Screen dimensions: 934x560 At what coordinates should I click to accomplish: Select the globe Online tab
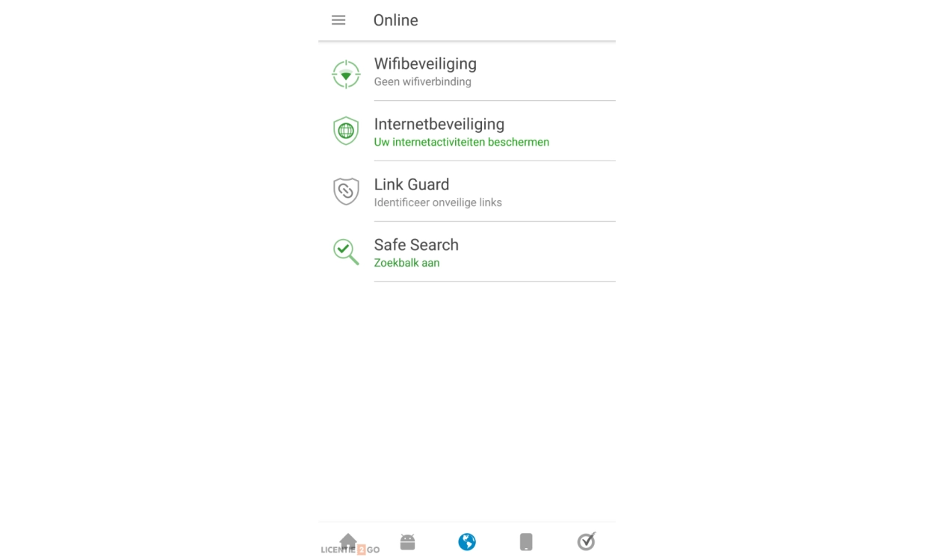click(x=467, y=541)
